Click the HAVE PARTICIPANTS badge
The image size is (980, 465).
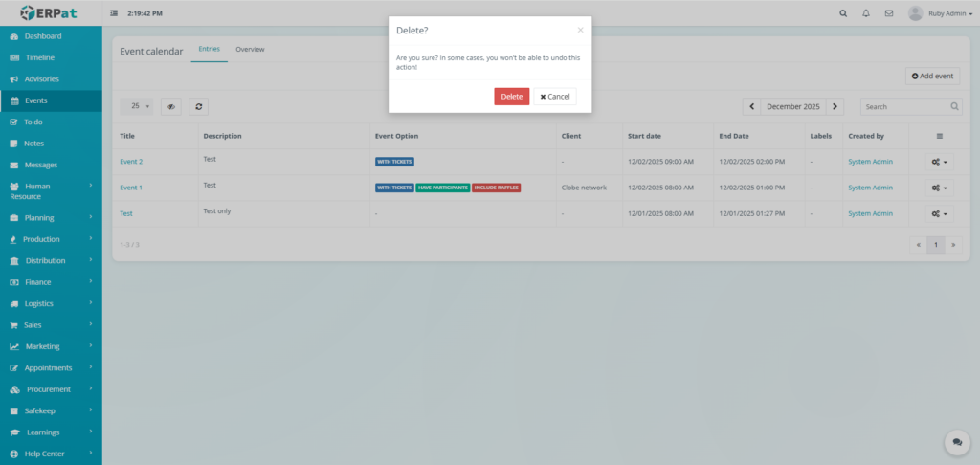tap(442, 188)
